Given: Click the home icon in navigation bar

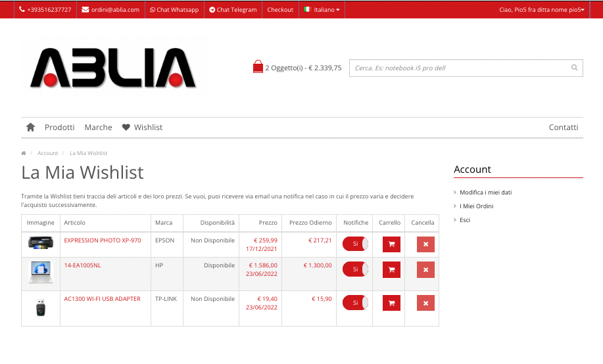Looking at the screenshot, I should point(30,127).
